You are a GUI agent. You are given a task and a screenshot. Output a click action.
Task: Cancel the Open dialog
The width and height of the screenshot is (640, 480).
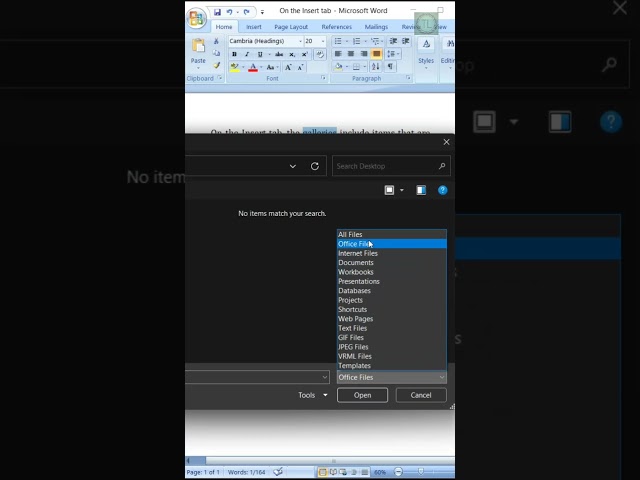[x=421, y=395]
